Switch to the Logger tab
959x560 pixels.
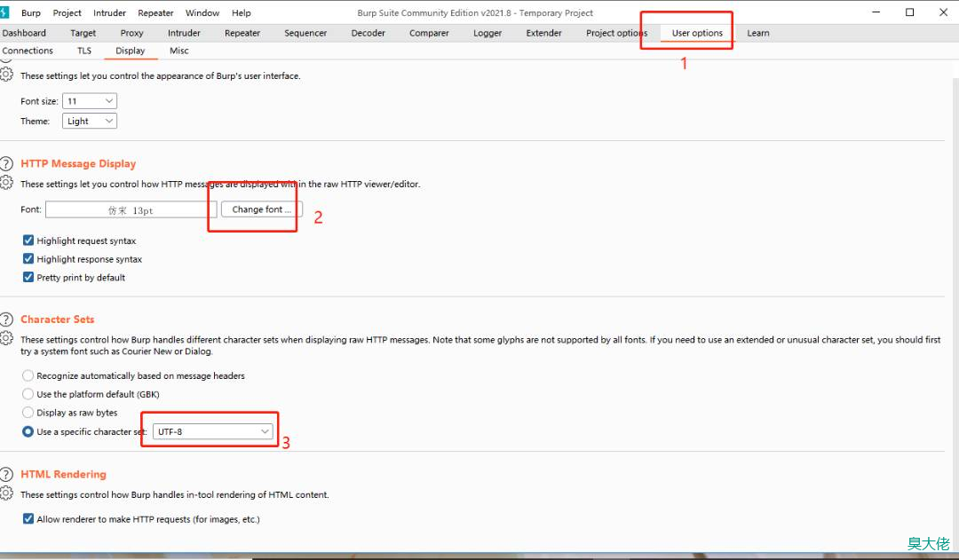[x=487, y=33]
